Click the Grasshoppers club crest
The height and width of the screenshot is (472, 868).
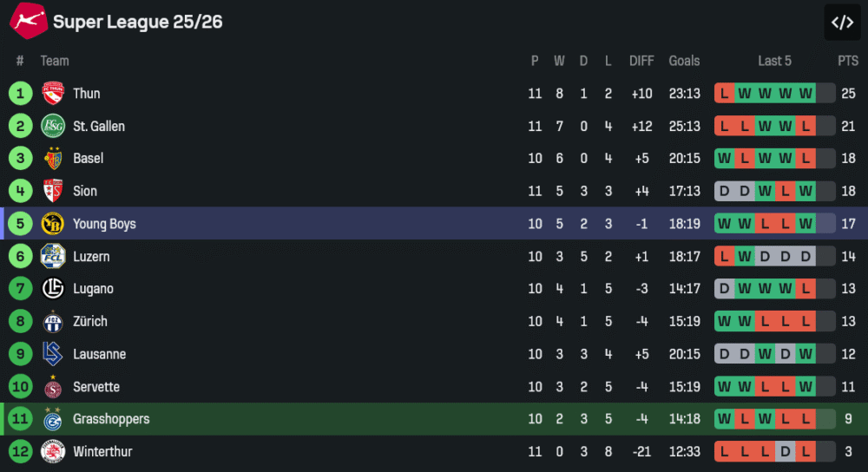53,419
